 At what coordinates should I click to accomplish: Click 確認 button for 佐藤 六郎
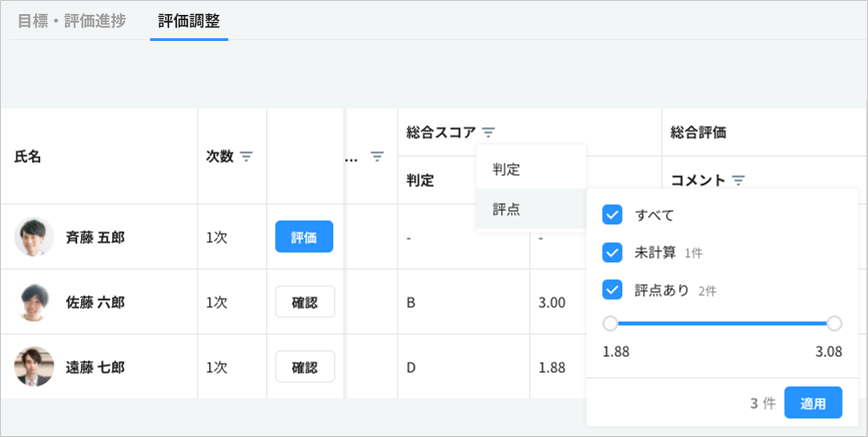[304, 302]
